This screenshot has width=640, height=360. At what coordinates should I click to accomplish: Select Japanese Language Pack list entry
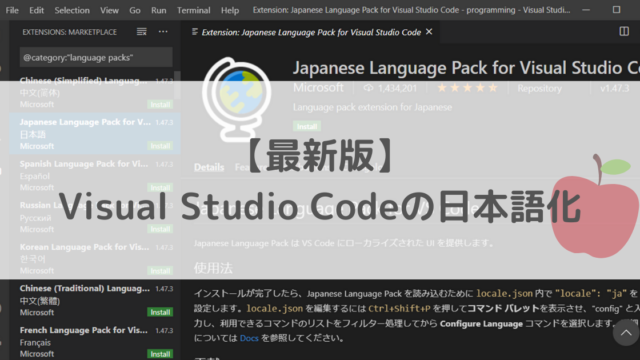click(x=95, y=134)
